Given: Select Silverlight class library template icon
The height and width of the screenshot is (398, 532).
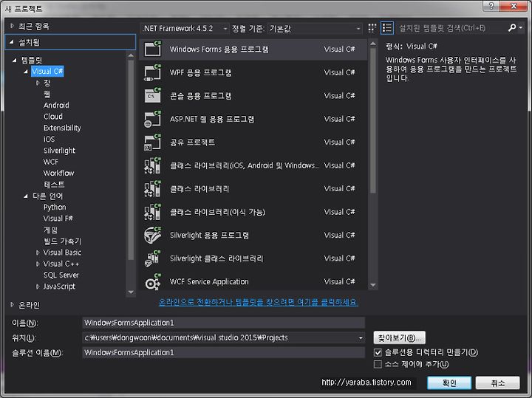Looking at the screenshot, I should (x=153, y=258).
